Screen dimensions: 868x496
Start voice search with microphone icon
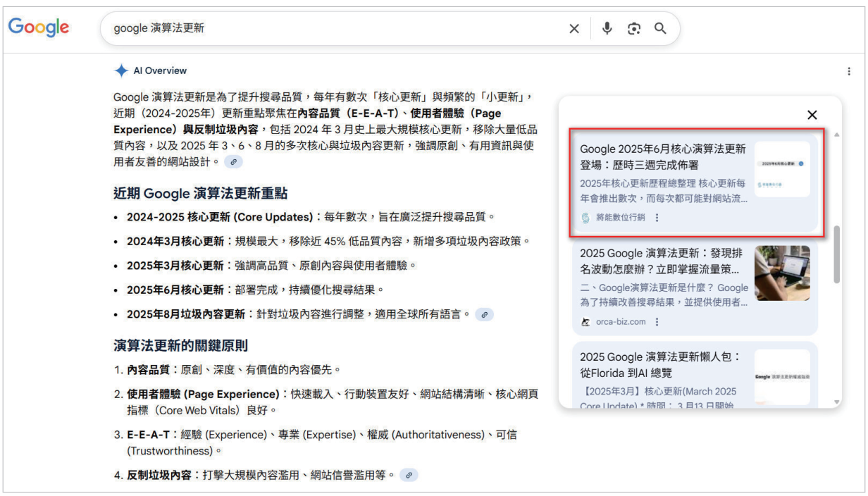[607, 28]
